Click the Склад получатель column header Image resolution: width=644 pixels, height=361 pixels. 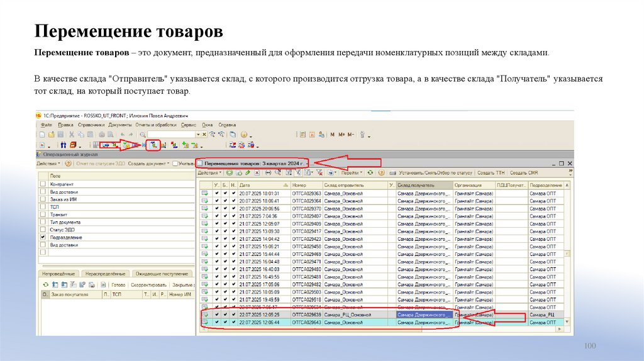tap(425, 186)
